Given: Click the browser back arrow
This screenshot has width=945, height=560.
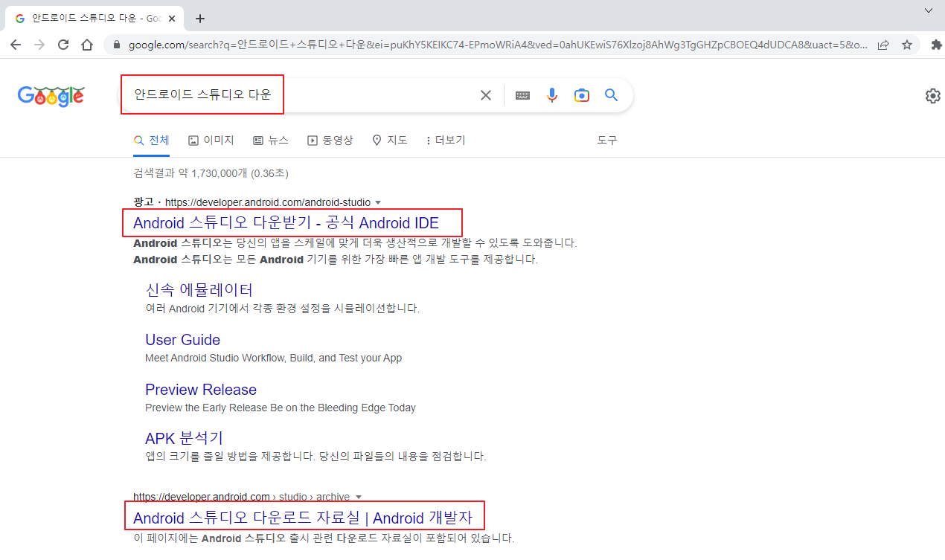Looking at the screenshot, I should click(x=16, y=45).
